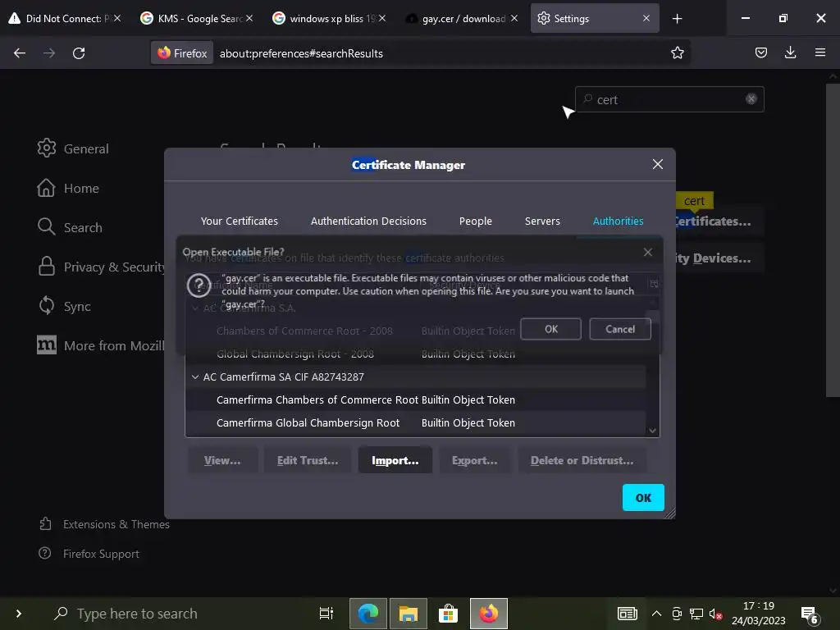Open the notification center icon
840x630 pixels.
tap(810, 614)
